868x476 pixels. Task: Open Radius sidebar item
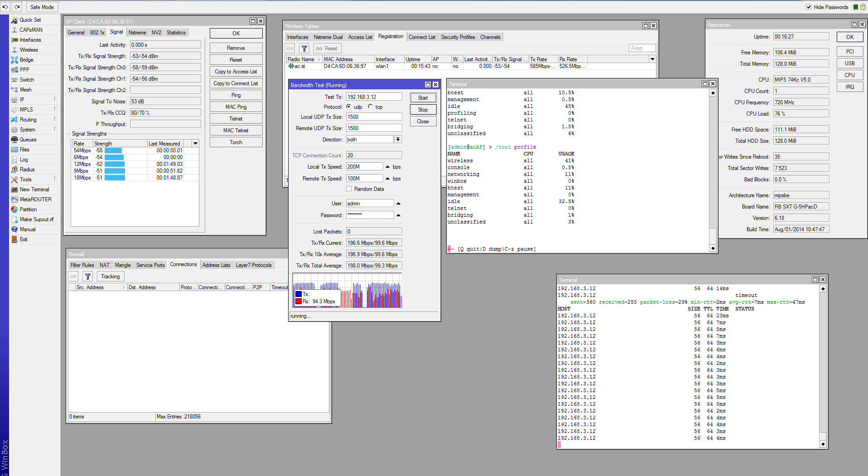[x=27, y=170]
